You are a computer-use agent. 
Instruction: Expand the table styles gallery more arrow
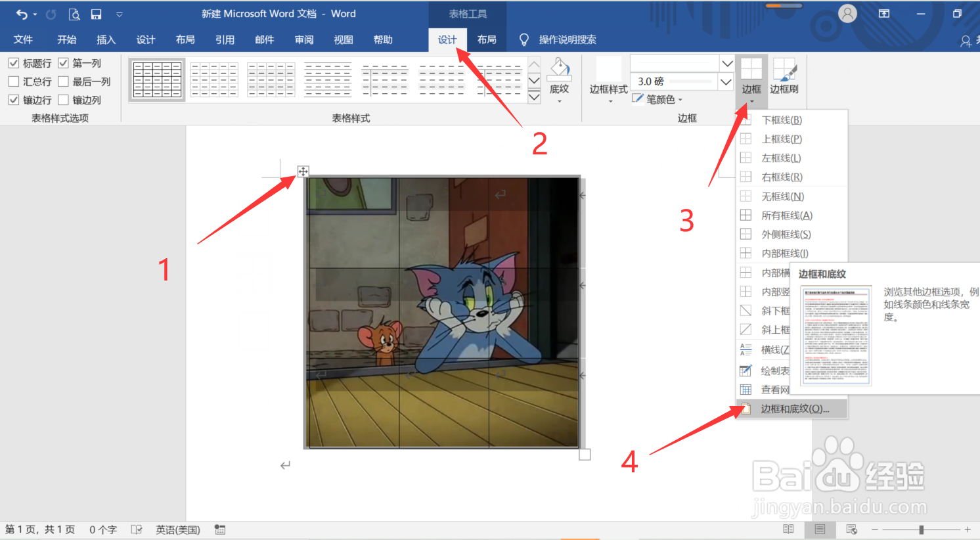point(534,97)
